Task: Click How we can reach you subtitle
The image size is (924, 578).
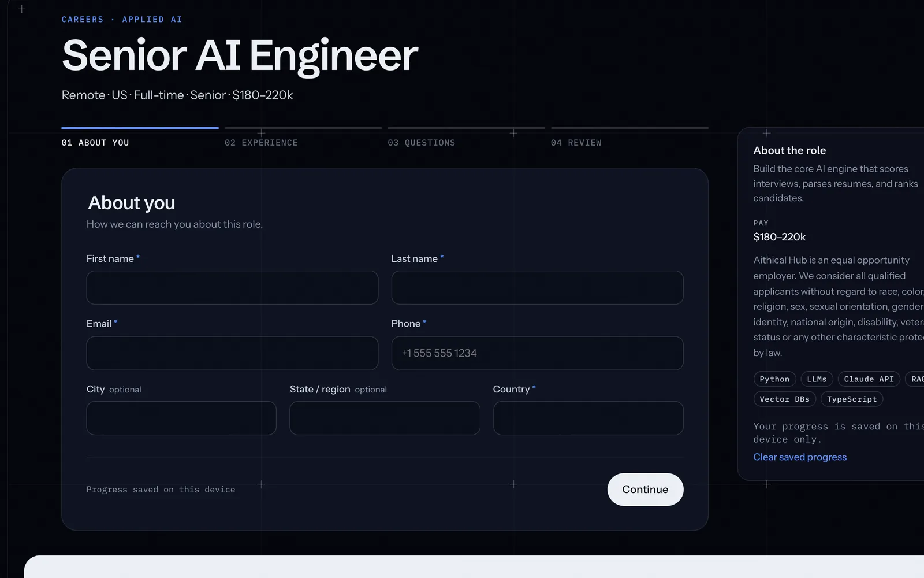Action: (x=174, y=224)
